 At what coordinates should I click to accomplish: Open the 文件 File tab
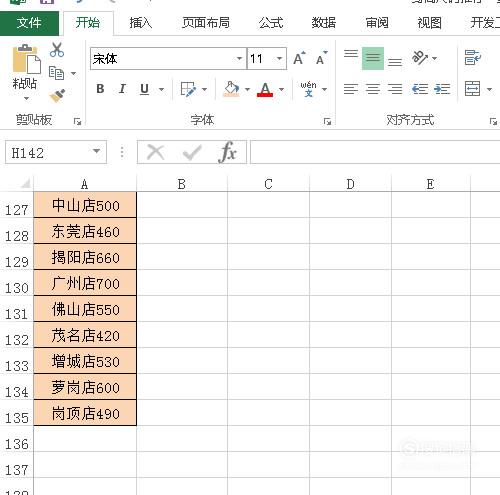pyautogui.click(x=29, y=23)
